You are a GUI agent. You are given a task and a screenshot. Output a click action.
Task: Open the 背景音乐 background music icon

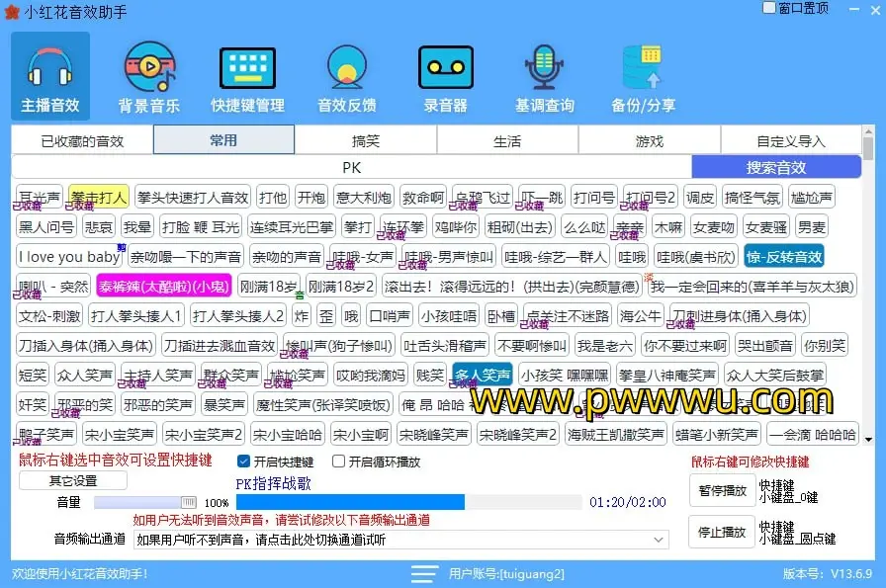(x=149, y=67)
